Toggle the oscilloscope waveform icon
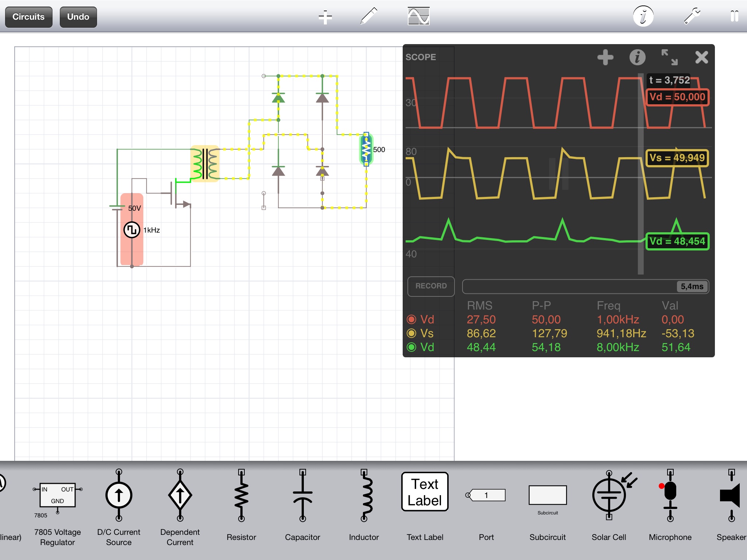 [418, 16]
